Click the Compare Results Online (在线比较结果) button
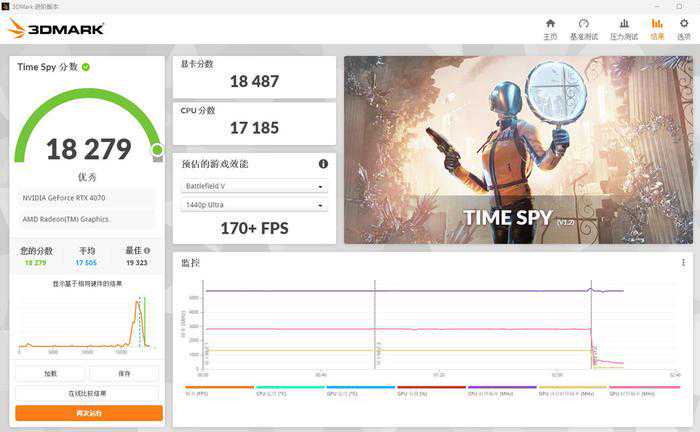This screenshot has height=432, width=700. 88,393
